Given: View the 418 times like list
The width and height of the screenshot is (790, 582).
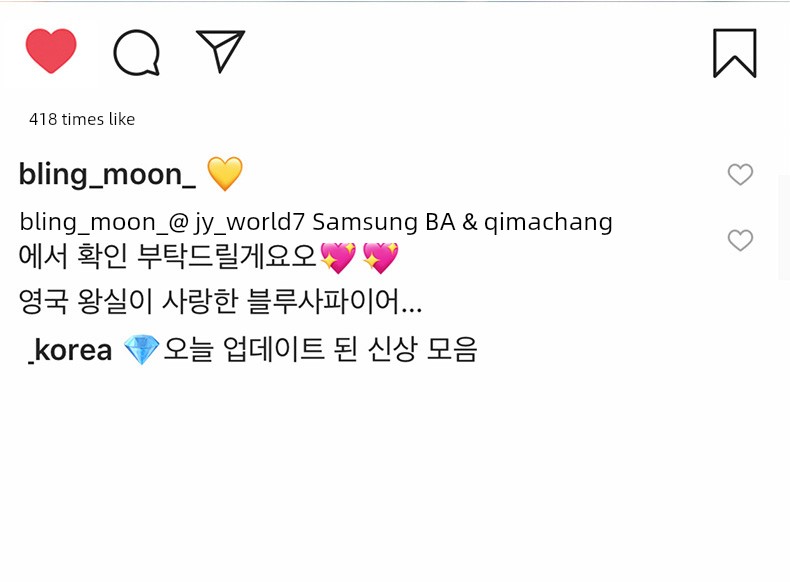Looking at the screenshot, I should coord(82,119).
